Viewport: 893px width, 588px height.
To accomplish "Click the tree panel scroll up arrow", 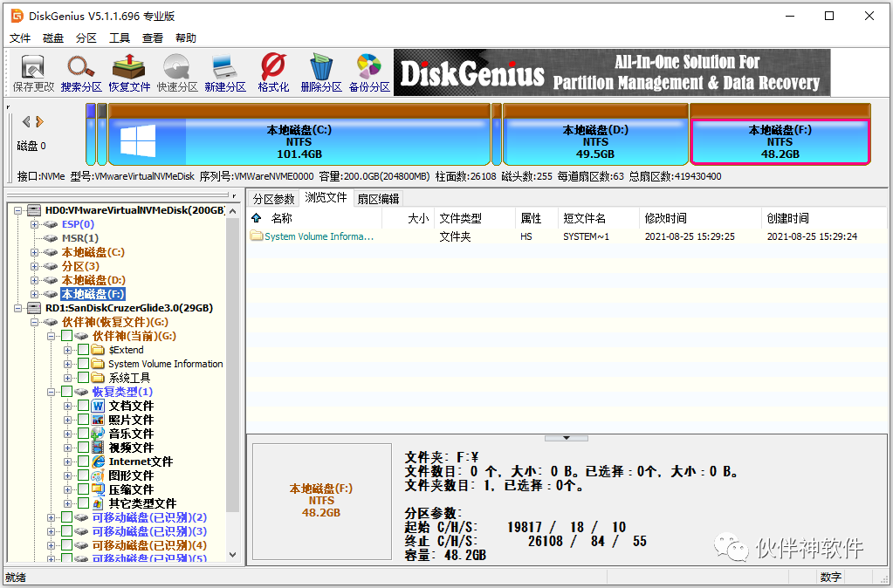I will [232, 211].
